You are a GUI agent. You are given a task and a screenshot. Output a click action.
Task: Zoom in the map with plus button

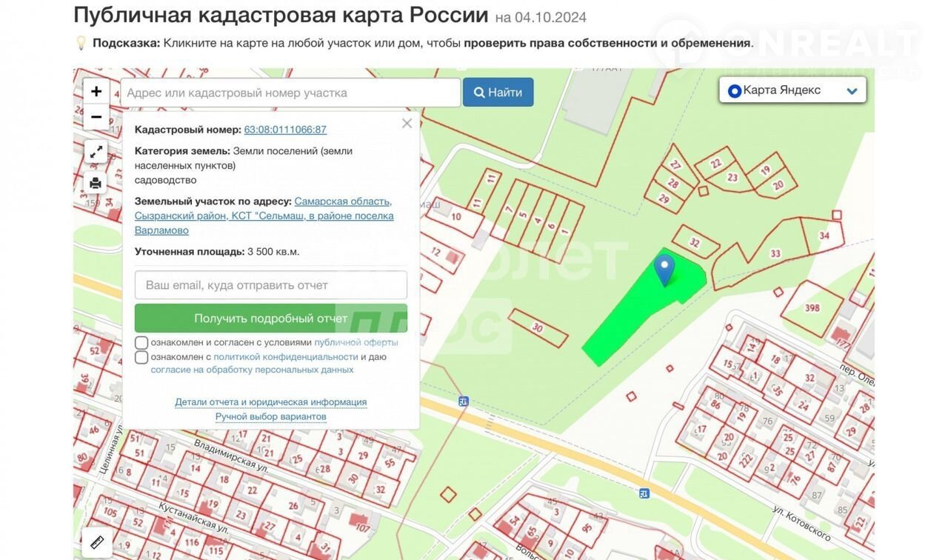point(96,92)
